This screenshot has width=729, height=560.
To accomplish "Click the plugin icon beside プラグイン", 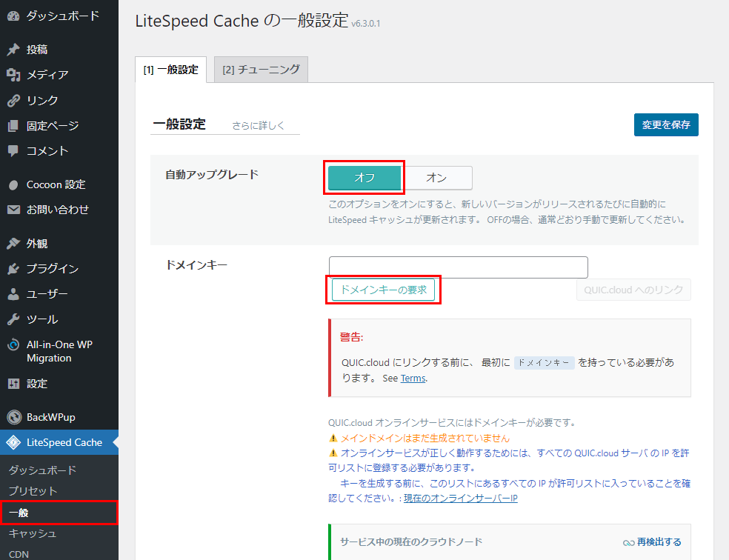I will coord(13,269).
